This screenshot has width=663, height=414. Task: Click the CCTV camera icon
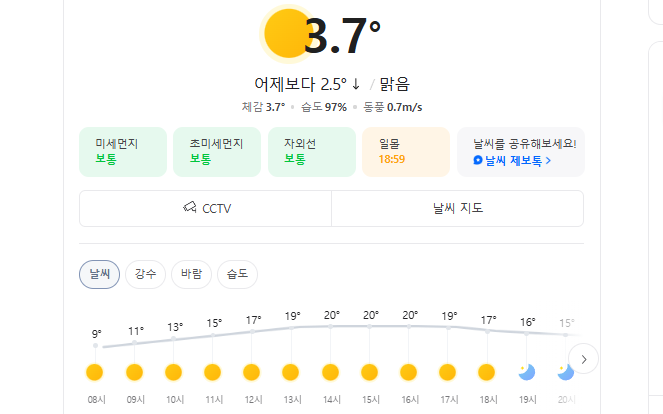tap(190, 208)
